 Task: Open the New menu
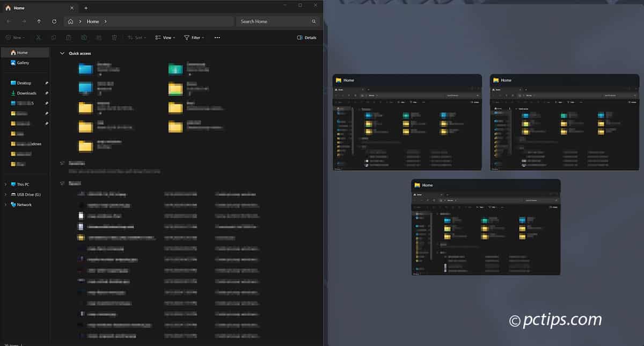16,37
